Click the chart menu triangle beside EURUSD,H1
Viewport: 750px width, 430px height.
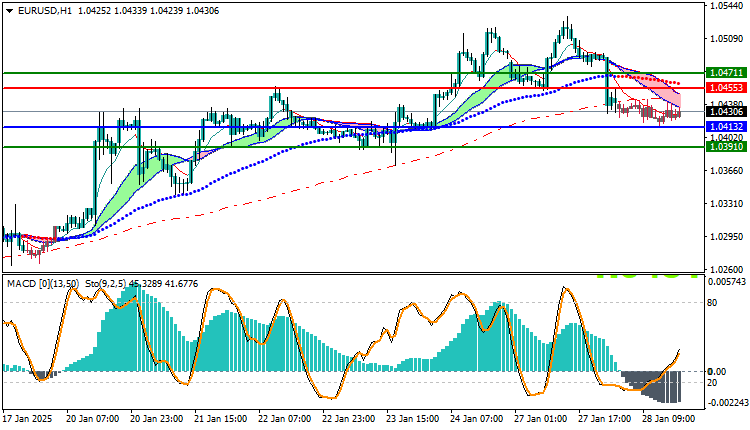coord(9,11)
